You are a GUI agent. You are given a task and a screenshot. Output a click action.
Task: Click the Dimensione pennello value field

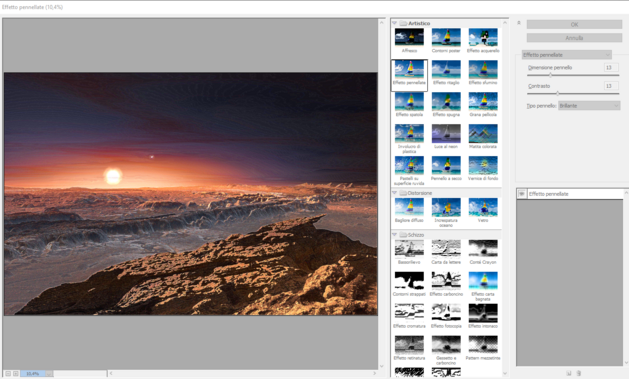tap(611, 67)
